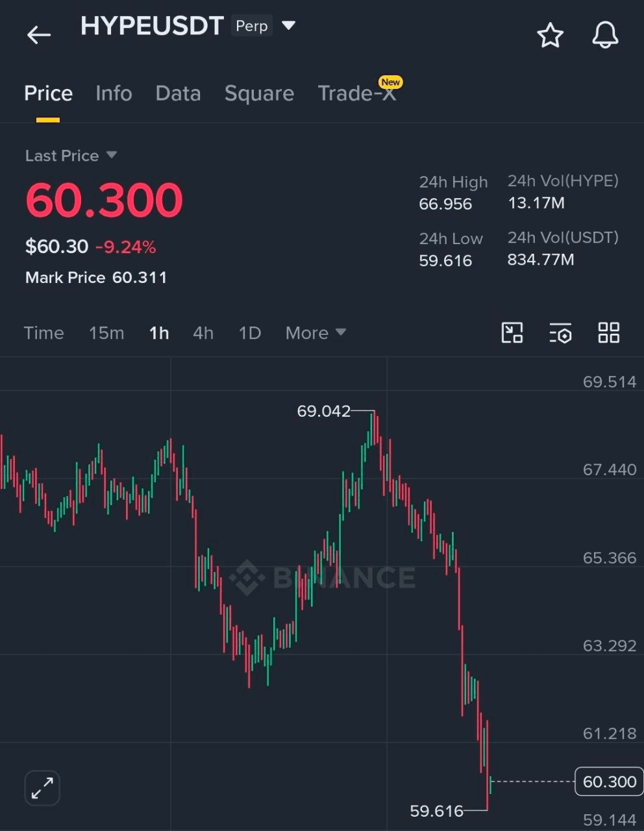The image size is (644, 831).
Task: Select the 1D chart interval
Action: click(x=250, y=333)
